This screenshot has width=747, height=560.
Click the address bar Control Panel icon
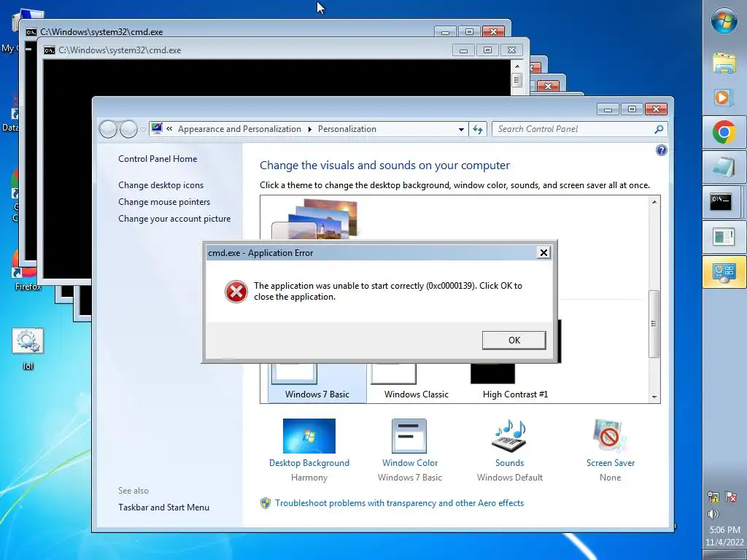(x=157, y=128)
